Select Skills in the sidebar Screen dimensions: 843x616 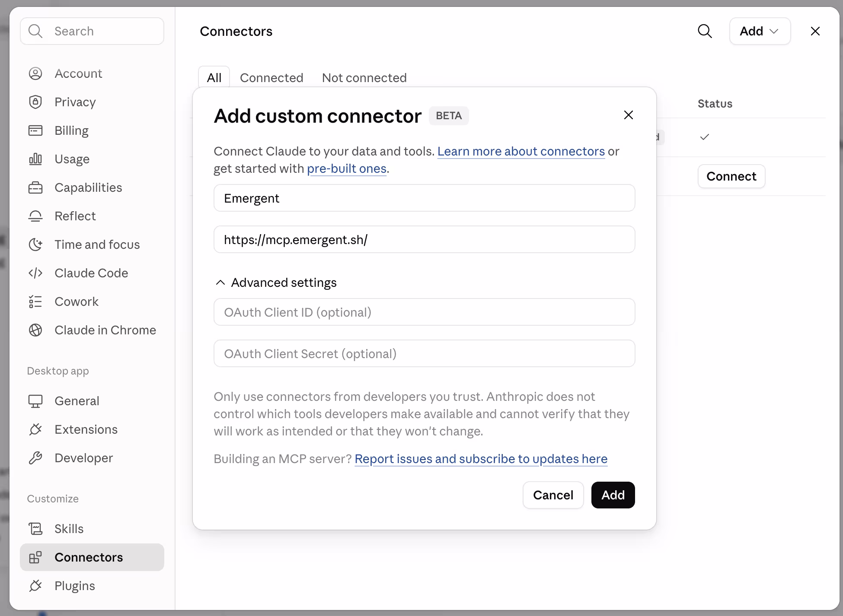(92, 529)
